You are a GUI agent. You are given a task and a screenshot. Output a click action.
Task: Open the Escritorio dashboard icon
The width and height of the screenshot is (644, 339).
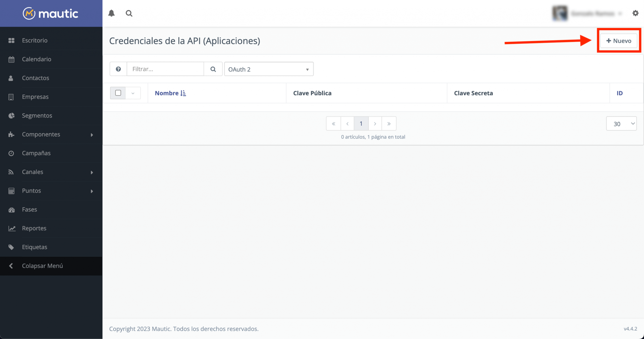pos(12,40)
